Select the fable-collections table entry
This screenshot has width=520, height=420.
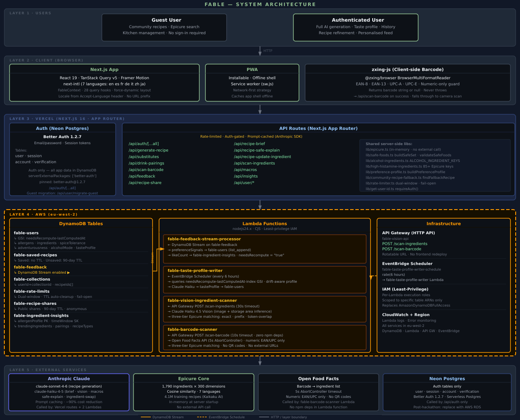[32, 279]
